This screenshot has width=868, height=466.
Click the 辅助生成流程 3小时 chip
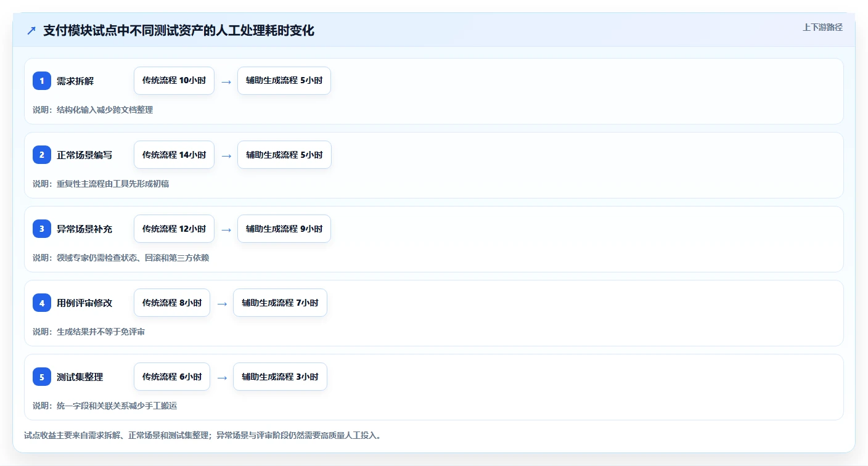point(280,377)
